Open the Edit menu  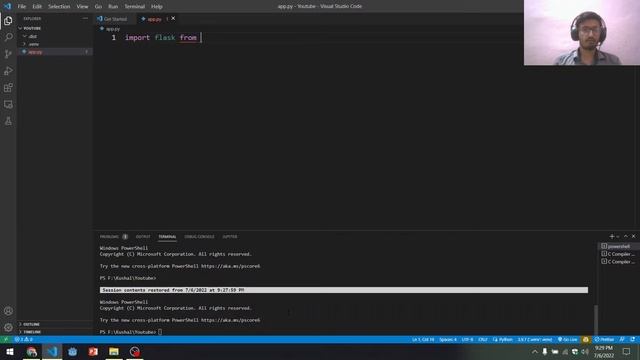(37, 6)
